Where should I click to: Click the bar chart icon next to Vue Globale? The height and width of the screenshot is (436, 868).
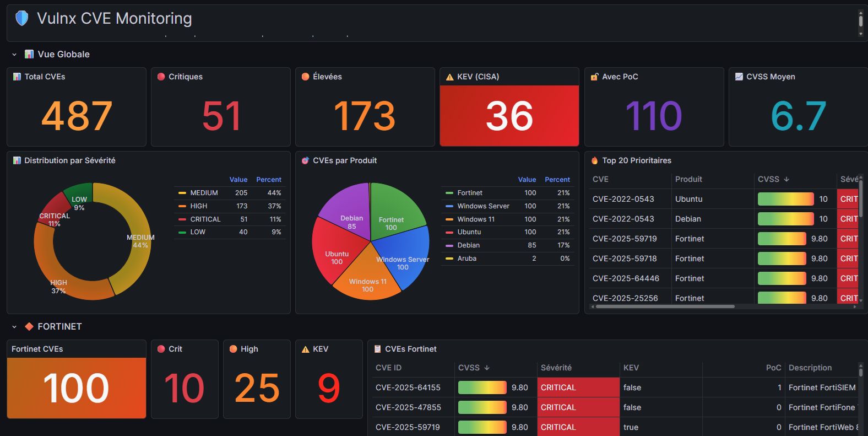pyautogui.click(x=29, y=54)
